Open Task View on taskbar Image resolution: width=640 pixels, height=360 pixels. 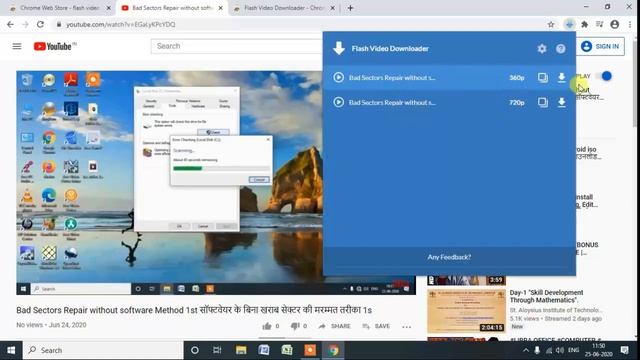pyautogui.click(x=217, y=350)
